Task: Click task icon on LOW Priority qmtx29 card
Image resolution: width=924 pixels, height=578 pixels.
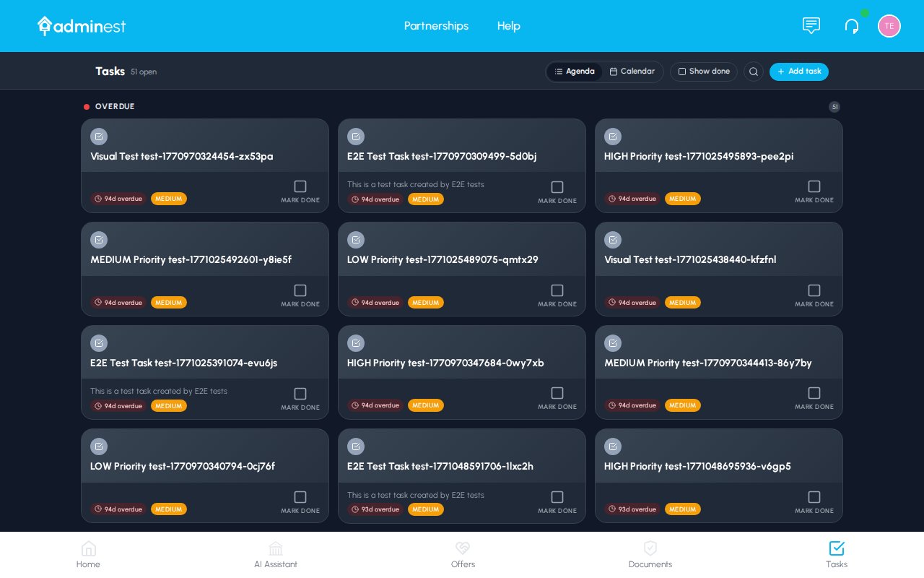Action: (x=356, y=240)
